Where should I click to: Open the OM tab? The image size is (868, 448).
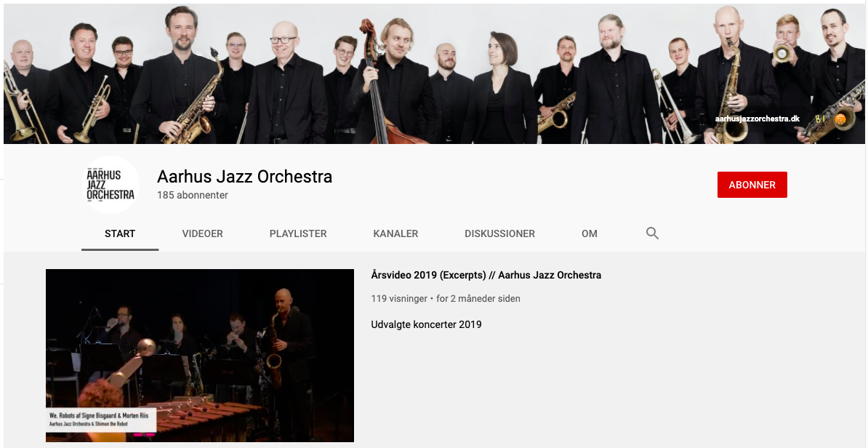589,233
